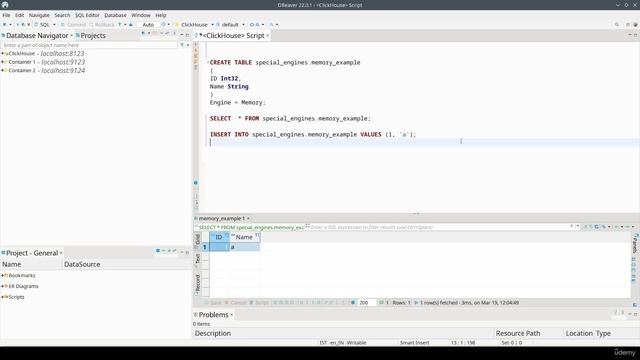640x360 pixels.
Task: Select the ID cell in row 1
Action: pos(220,247)
